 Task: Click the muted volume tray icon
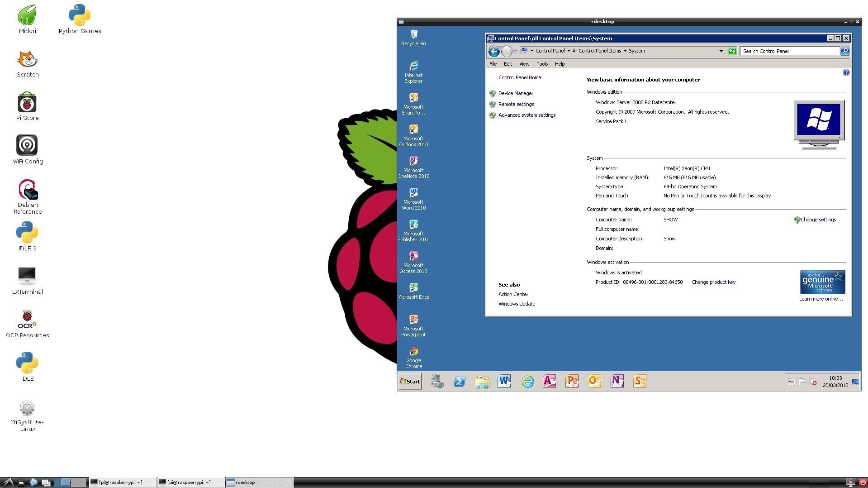point(813,382)
